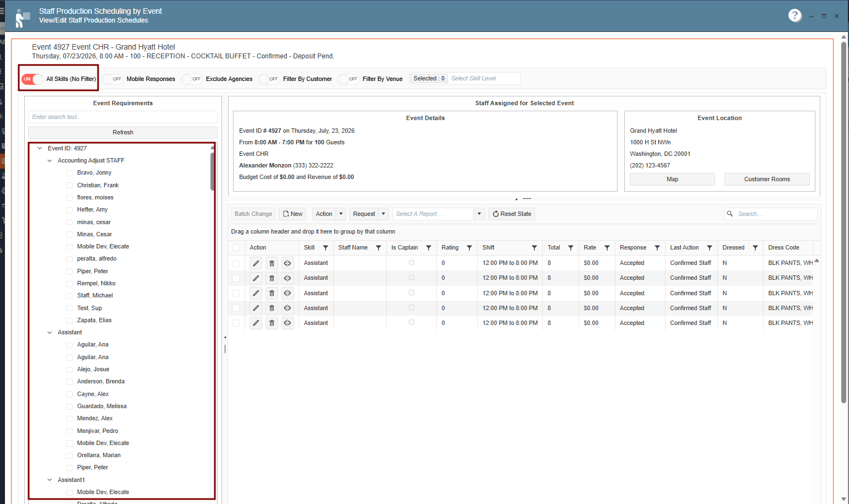Click the page scrollbar down arrow
The width and height of the screenshot is (849, 504).
point(843,500)
